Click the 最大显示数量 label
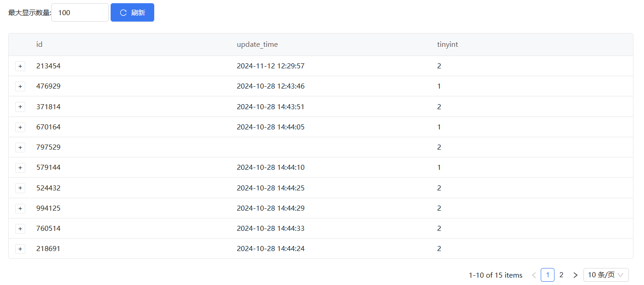 30,13
